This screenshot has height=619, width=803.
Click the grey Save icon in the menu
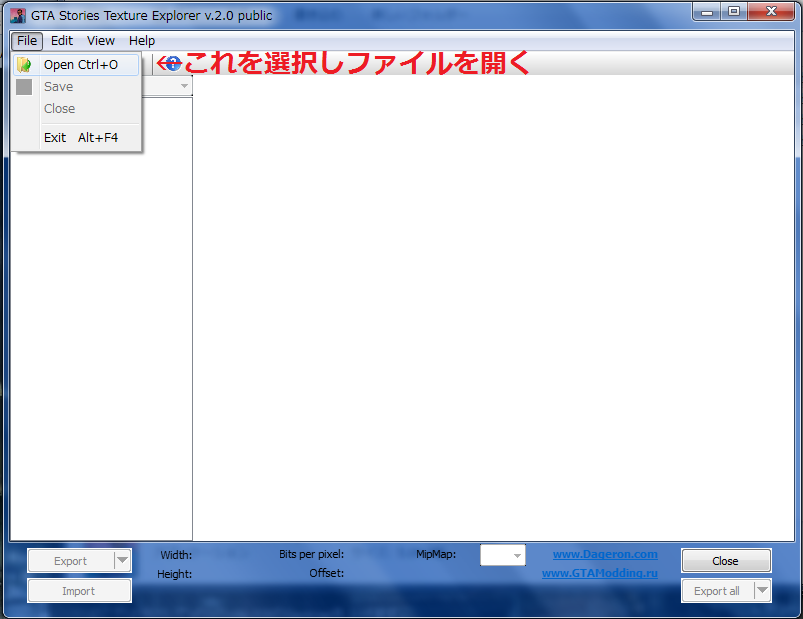pyautogui.click(x=24, y=87)
